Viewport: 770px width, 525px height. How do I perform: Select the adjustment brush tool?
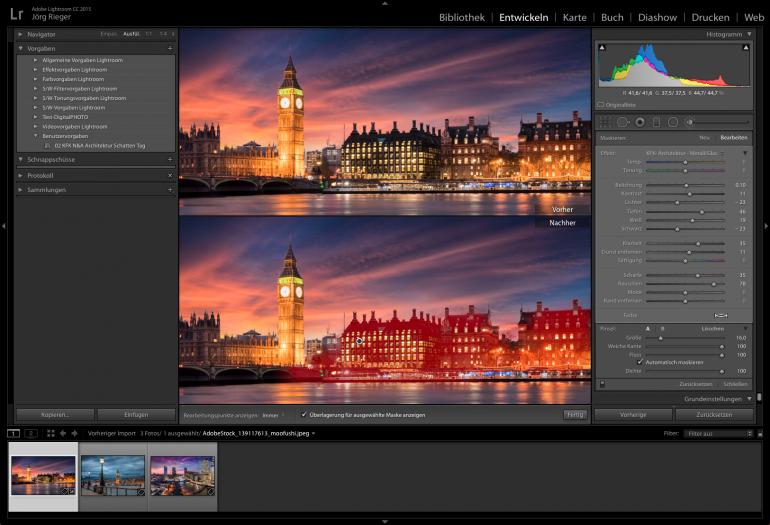coord(689,122)
